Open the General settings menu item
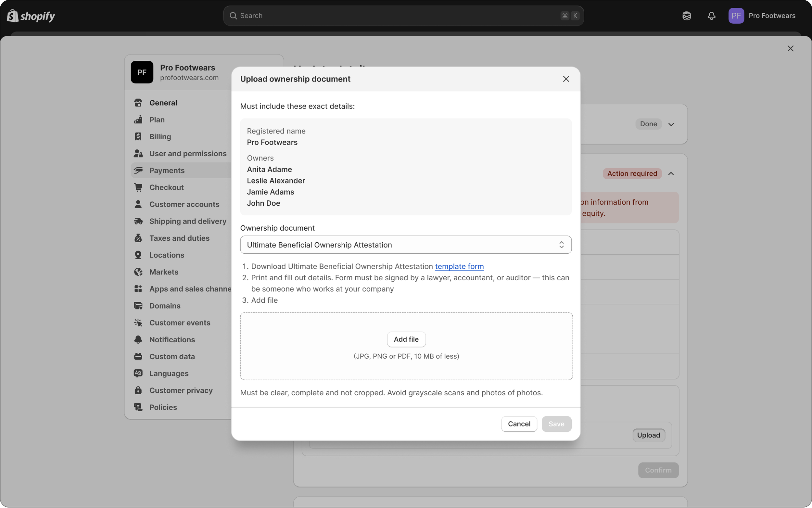The image size is (812, 508). pyautogui.click(x=163, y=103)
